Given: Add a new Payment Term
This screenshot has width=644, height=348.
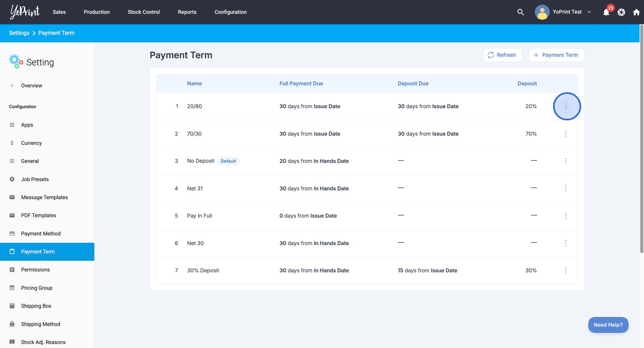Looking at the screenshot, I should click(x=556, y=55).
